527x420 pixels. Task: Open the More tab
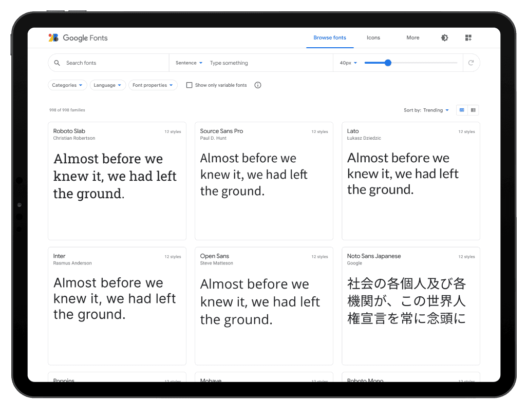(413, 37)
